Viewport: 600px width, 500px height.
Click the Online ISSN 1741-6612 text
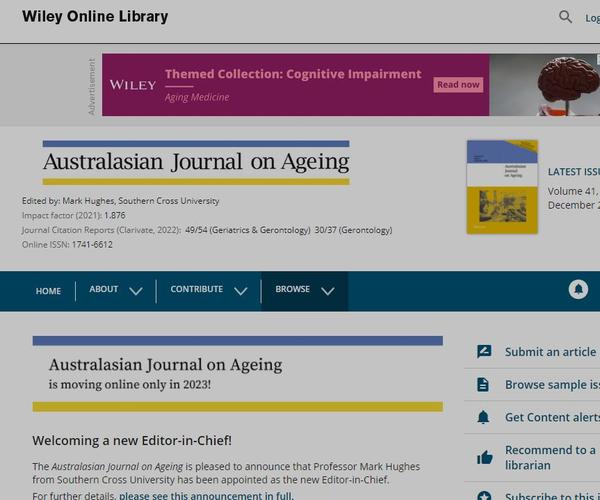[x=67, y=245]
